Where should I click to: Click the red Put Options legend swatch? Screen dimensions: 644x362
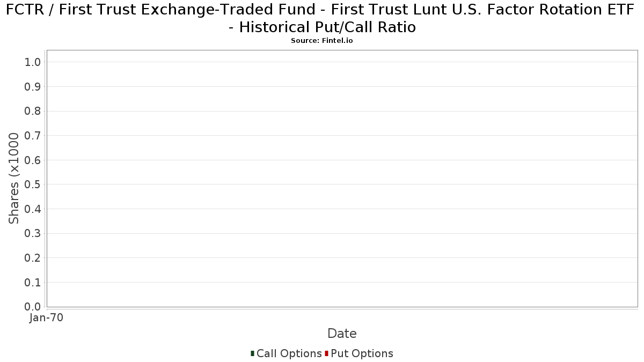[326, 353]
